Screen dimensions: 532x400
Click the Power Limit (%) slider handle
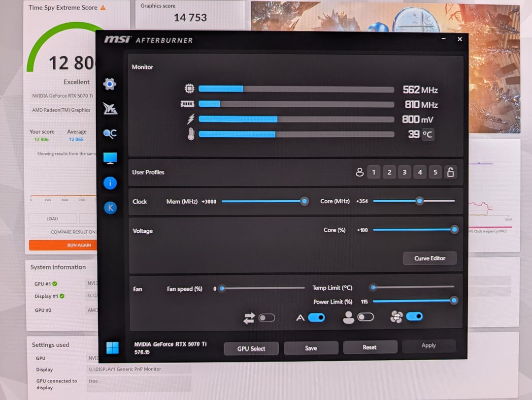pyautogui.click(x=454, y=300)
